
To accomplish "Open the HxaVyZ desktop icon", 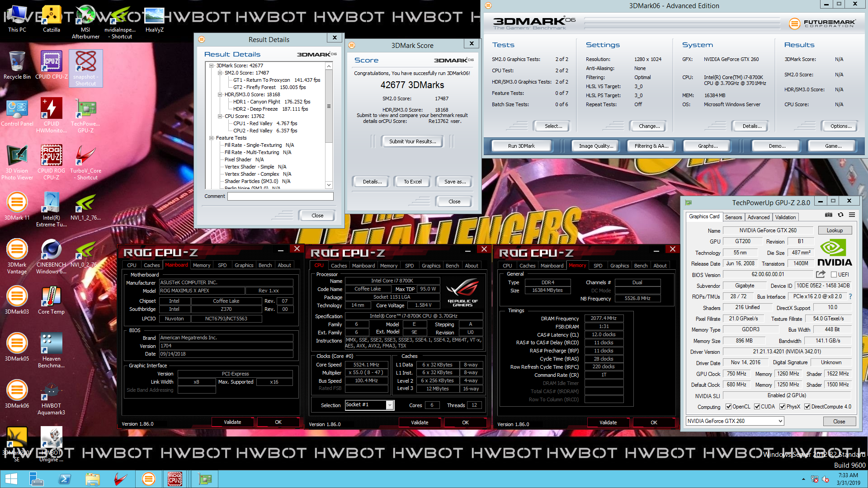I will (154, 19).
